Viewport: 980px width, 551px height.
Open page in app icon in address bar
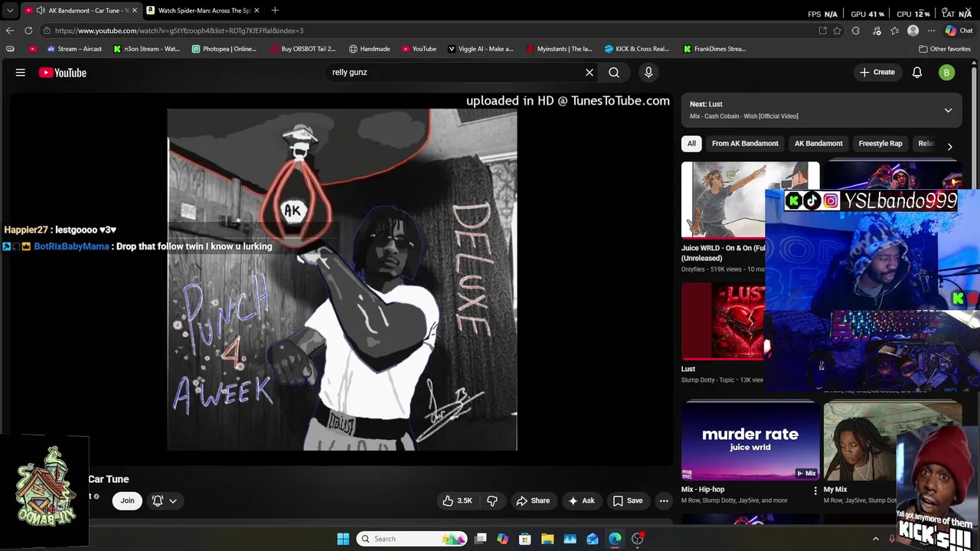(x=822, y=31)
